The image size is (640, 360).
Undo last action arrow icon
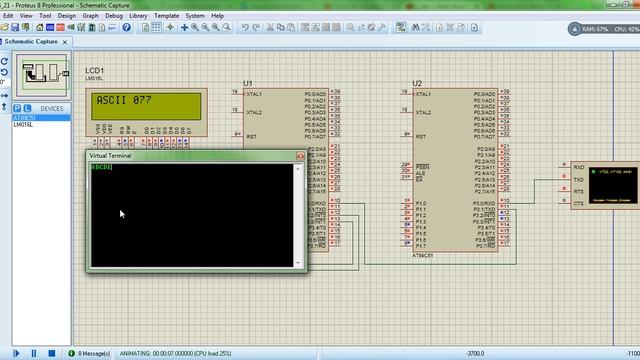click(245, 27)
